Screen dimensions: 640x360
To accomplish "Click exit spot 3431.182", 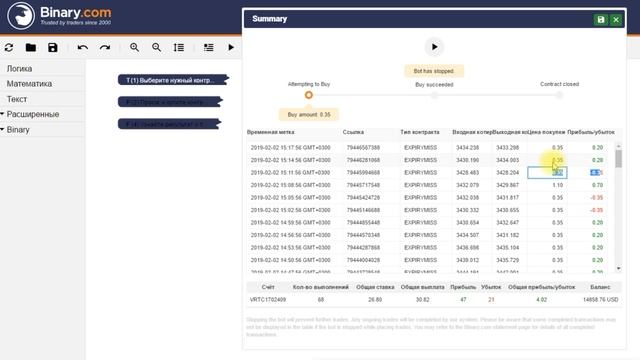I will [507, 235].
